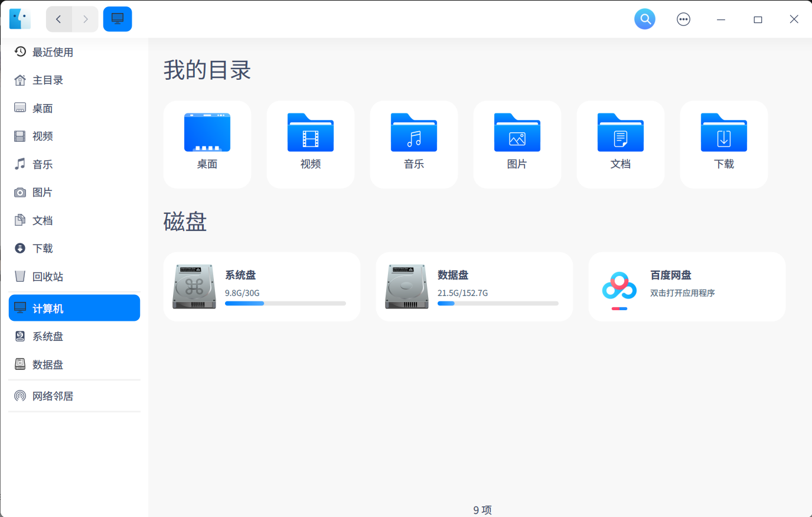
Task: Open the 系统盘 entry in sidebar
Action: [x=48, y=336]
